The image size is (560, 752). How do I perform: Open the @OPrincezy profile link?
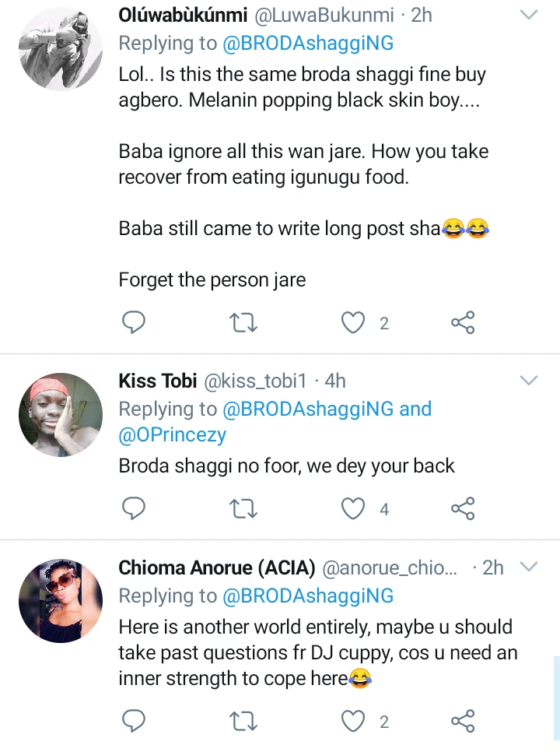[172, 435]
